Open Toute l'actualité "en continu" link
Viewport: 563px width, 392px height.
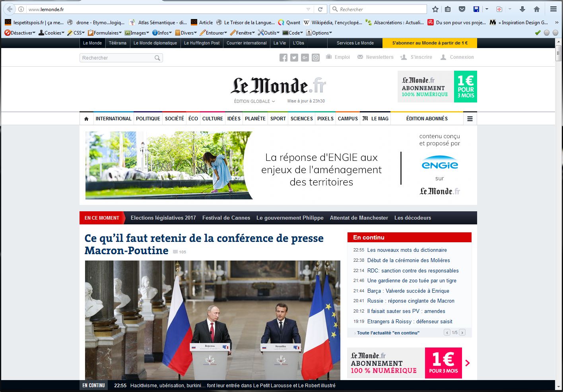click(388, 333)
